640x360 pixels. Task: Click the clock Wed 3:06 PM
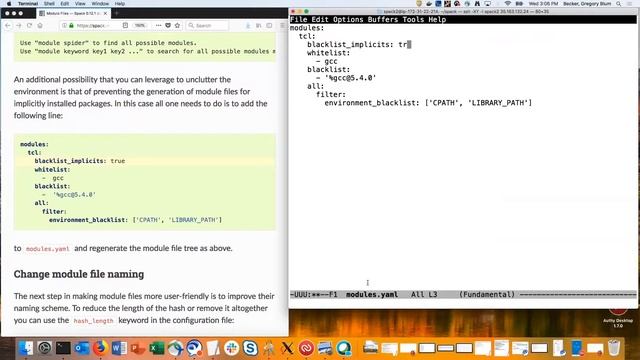click(543, 3)
